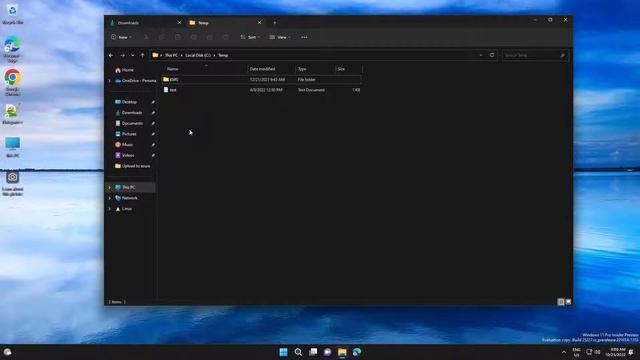
Task: Select the File folder row in the file list
Action: 262,80
